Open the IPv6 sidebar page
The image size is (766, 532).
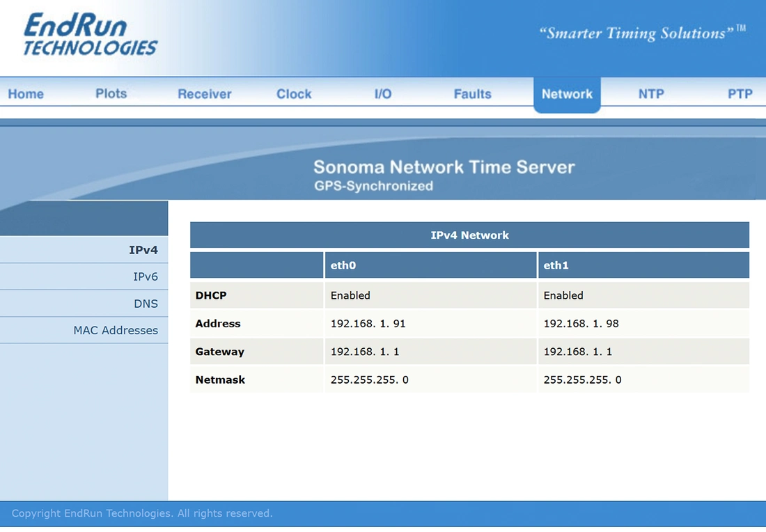pyautogui.click(x=84, y=276)
